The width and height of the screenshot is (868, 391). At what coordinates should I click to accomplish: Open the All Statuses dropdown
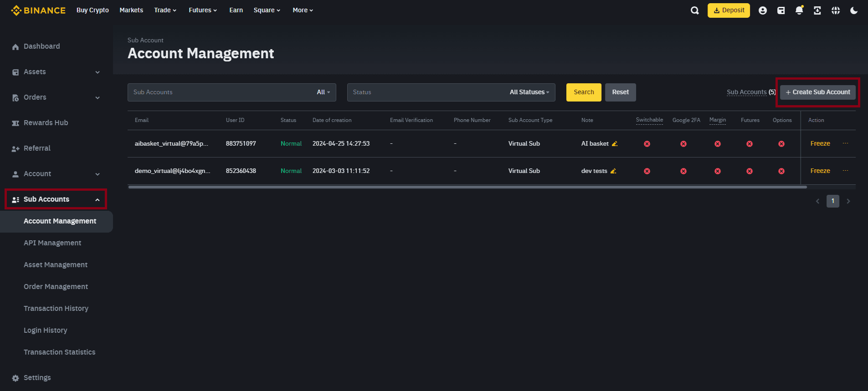click(529, 92)
